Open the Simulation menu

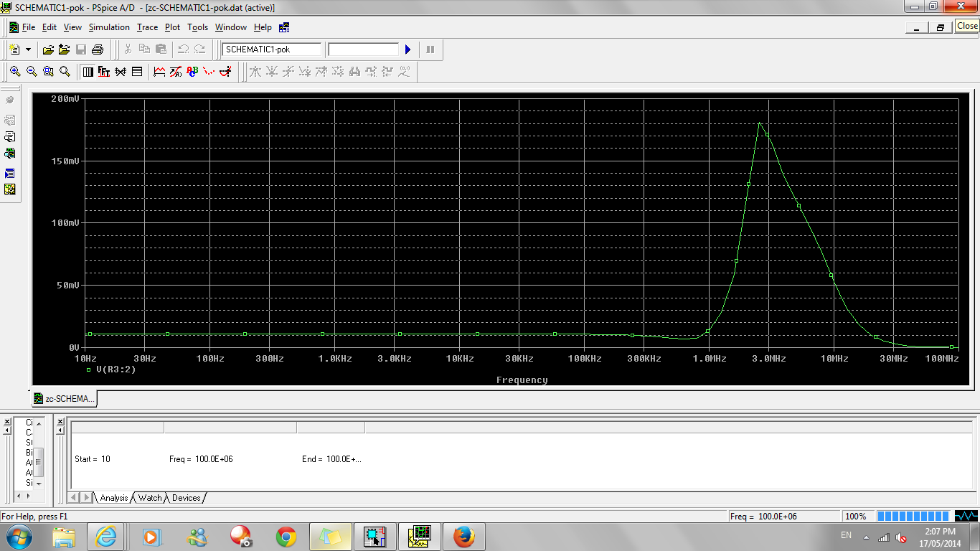coord(109,27)
